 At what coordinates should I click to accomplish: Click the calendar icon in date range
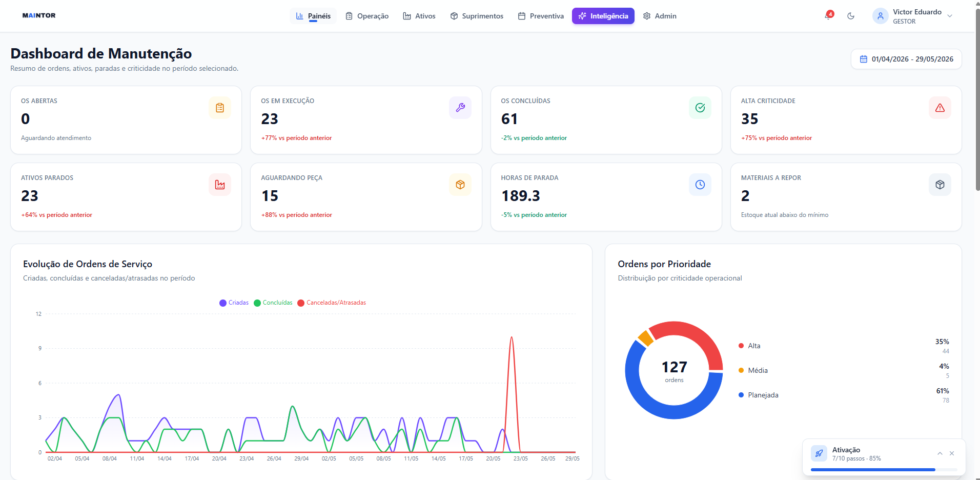[x=864, y=59]
